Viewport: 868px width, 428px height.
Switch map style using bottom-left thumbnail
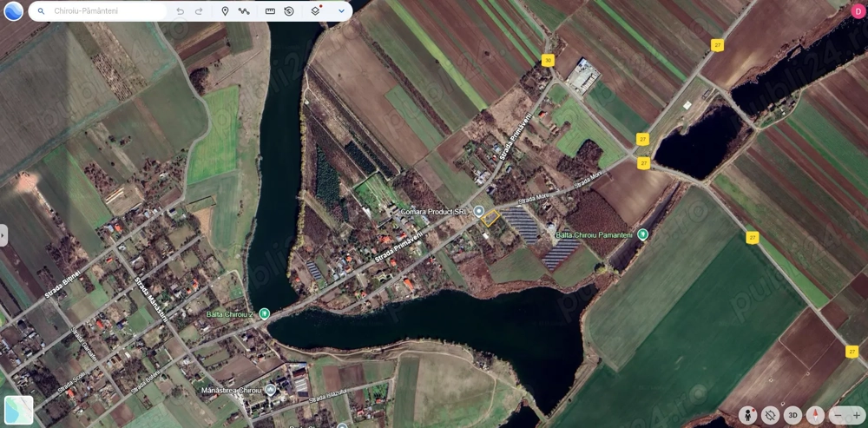pyautogui.click(x=18, y=410)
